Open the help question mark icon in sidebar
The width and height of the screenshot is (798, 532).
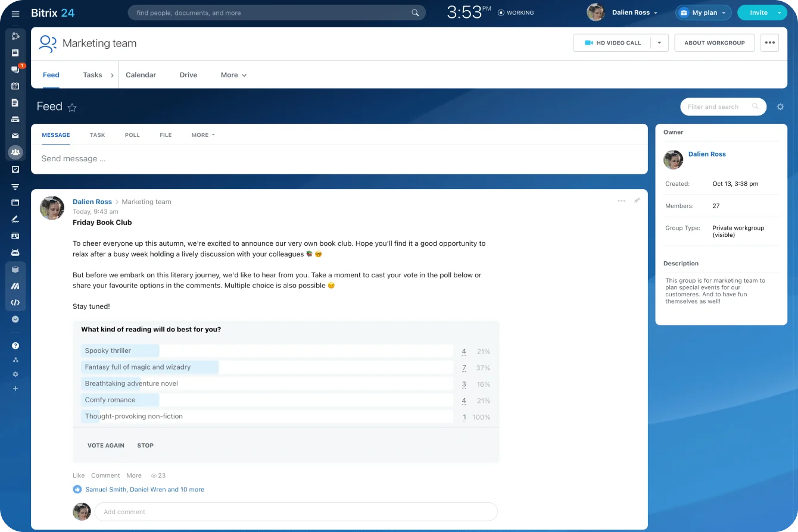pos(15,346)
